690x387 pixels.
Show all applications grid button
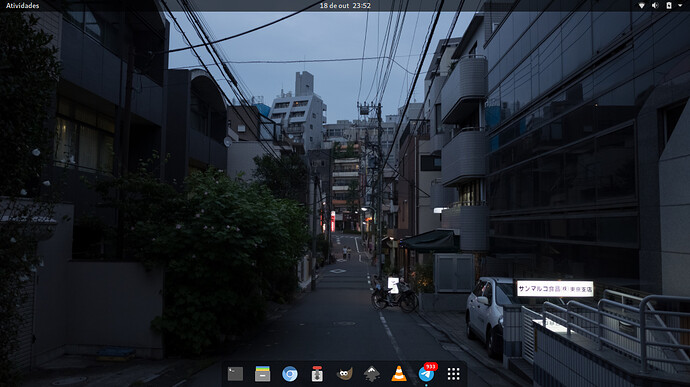pyautogui.click(x=453, y=374)
